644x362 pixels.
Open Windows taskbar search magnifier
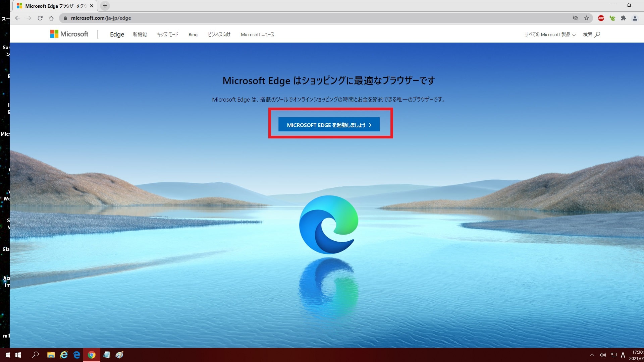(x=35, y=355)
